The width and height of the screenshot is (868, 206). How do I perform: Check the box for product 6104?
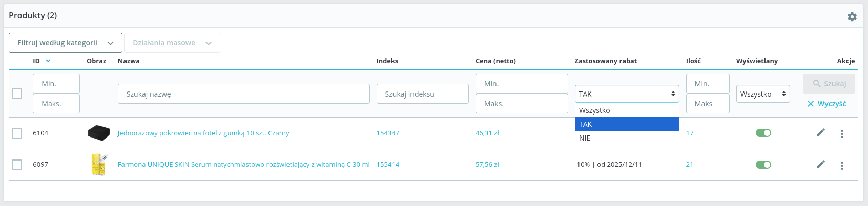[x=17, y=133]
